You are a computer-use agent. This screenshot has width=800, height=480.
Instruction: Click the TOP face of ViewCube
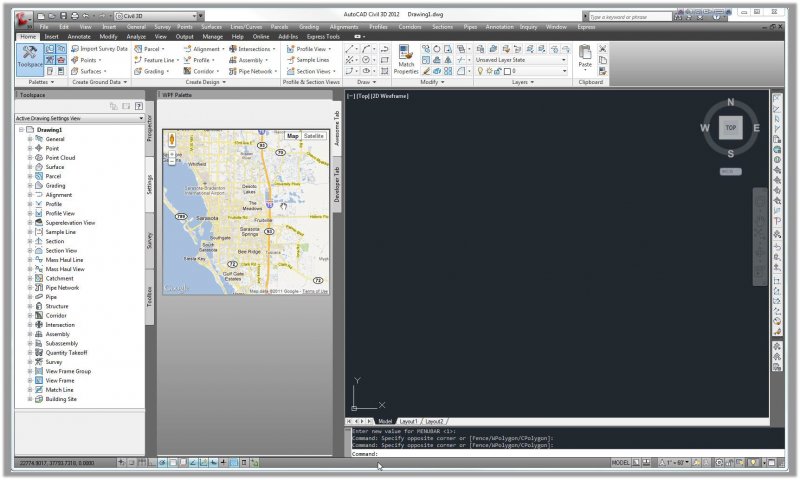tap(731, 128)
